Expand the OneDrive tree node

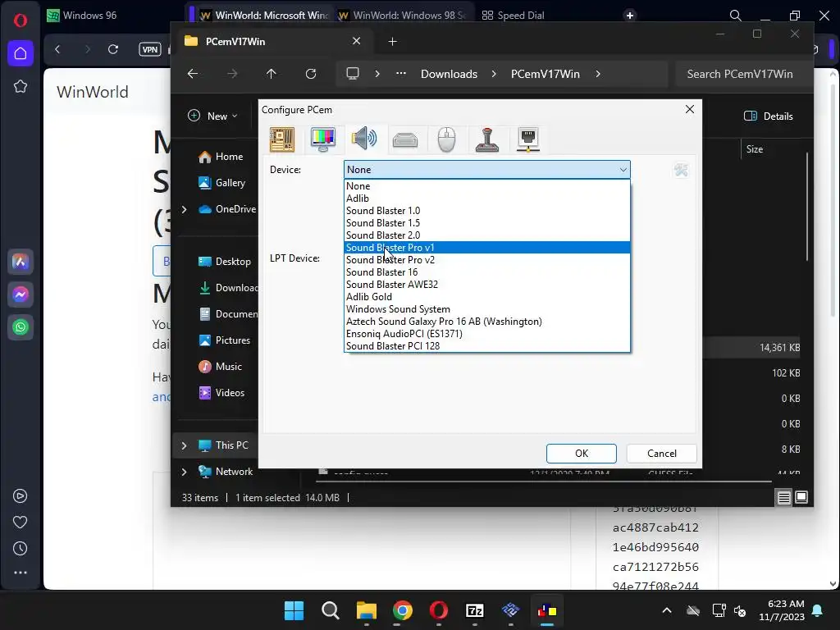pos(184,209)
